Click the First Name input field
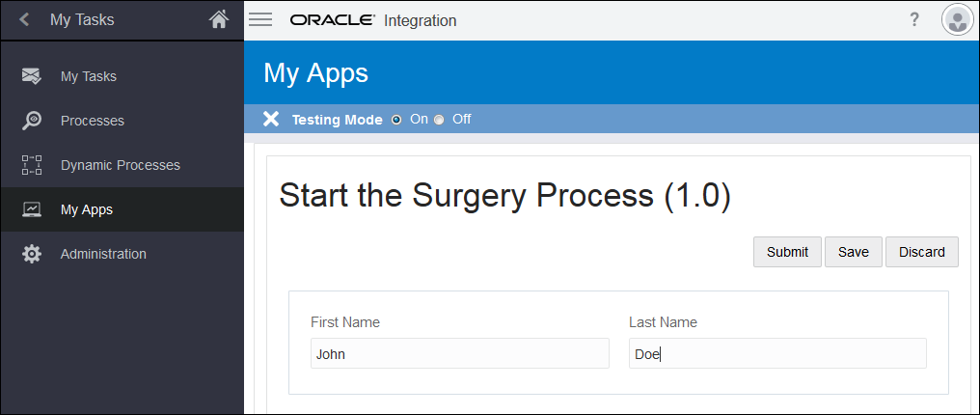Image resolution: width=980 pixels, height=415 pixels. pos(459,353)
